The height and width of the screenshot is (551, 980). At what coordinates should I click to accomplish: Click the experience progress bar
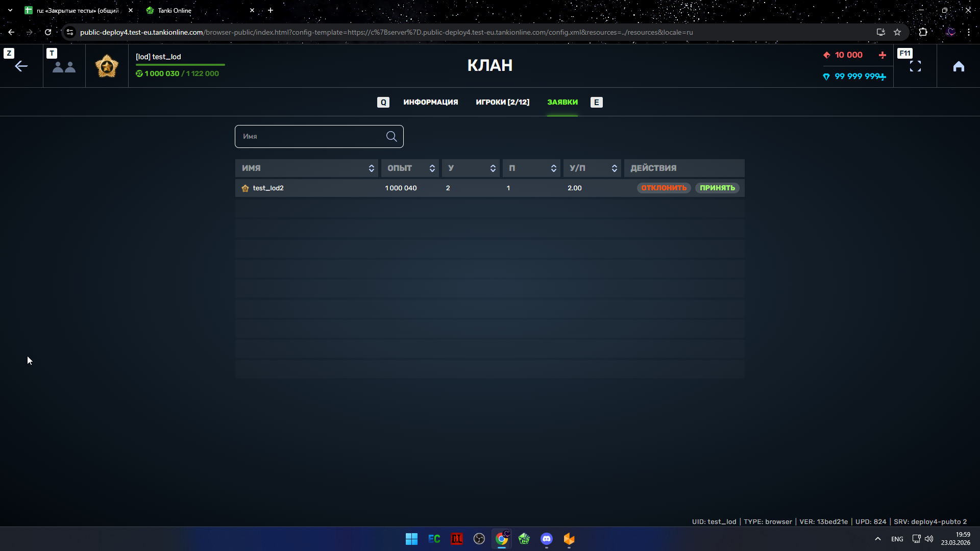point(180,65)
